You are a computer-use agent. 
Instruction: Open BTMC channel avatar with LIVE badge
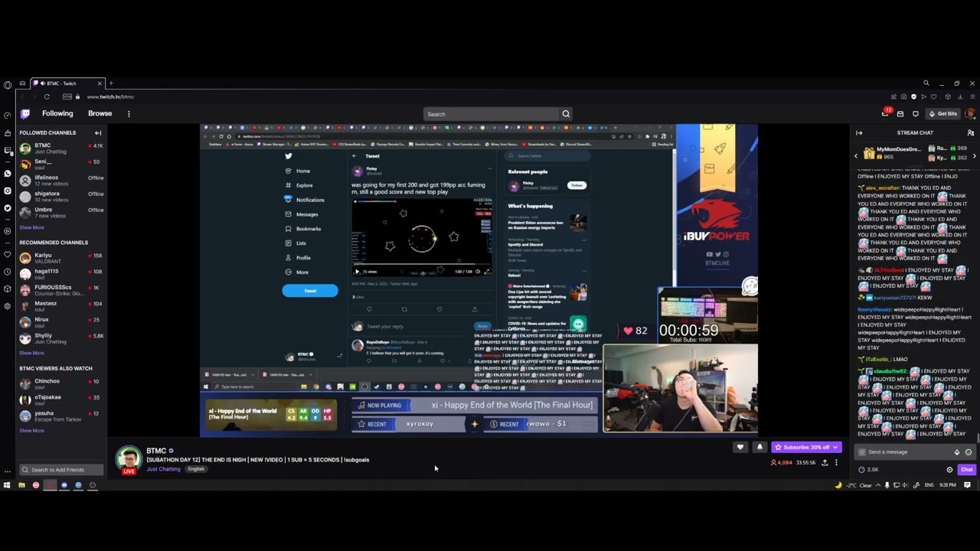click(x=129, y=460)
